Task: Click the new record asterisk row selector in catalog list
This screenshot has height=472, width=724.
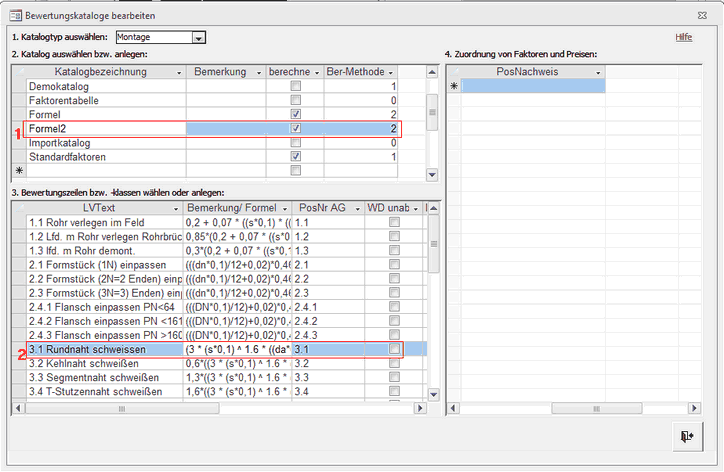Action: point(18,171)
